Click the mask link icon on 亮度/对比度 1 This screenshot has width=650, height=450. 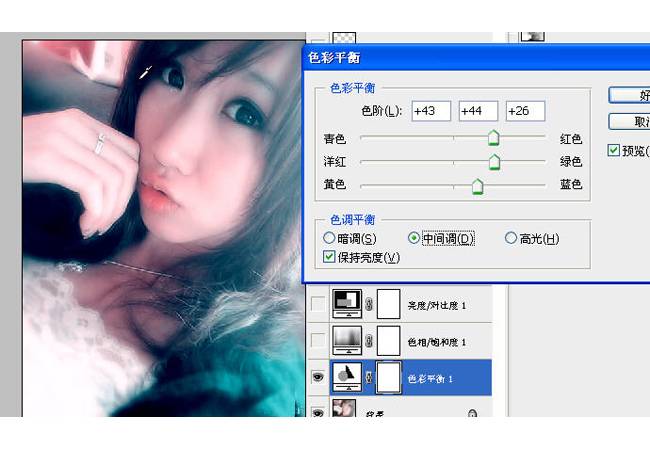click(369, 305)
